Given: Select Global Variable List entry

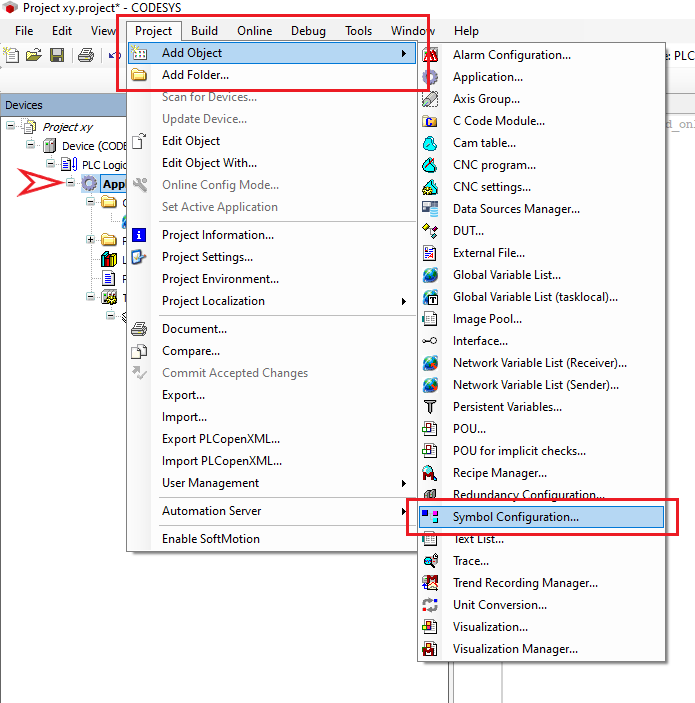Looking at the screenshot, I should pyautogui.click(x=506, y=275).
